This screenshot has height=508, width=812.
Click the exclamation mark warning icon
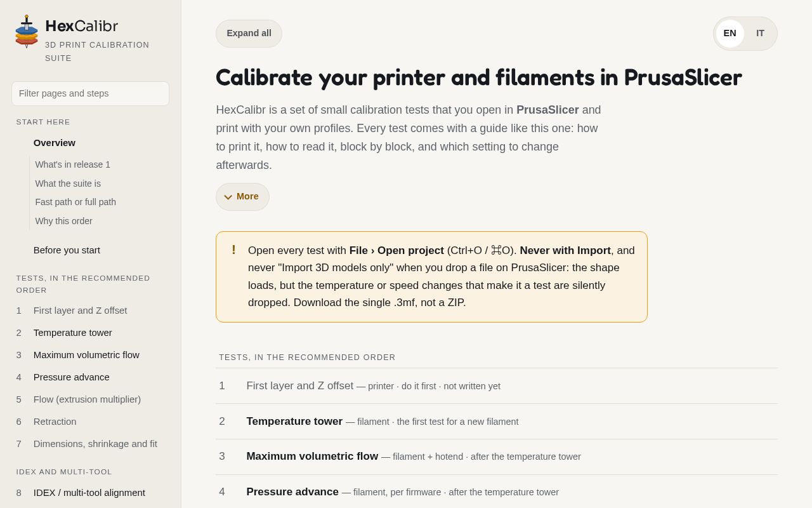tap(233, 250)
